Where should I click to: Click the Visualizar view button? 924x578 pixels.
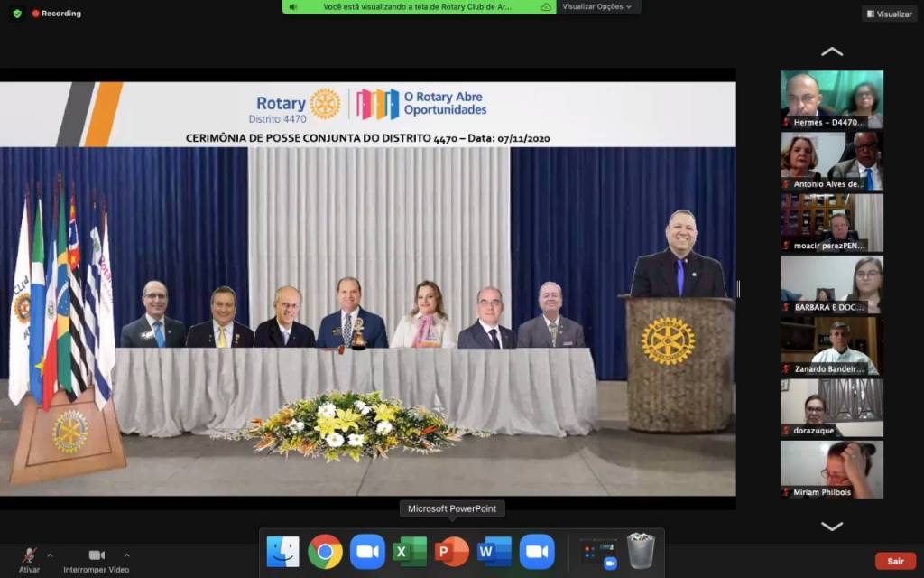pos(889,14)
